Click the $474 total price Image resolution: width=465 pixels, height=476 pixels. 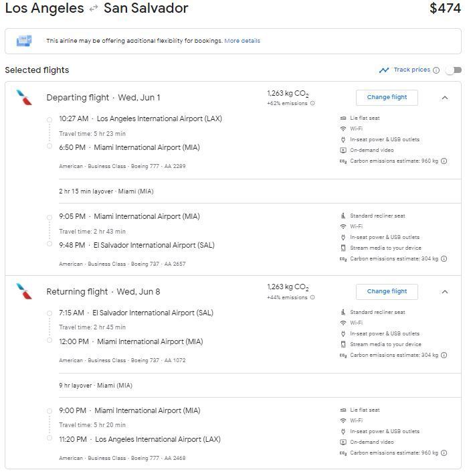[x=445, y=9]
